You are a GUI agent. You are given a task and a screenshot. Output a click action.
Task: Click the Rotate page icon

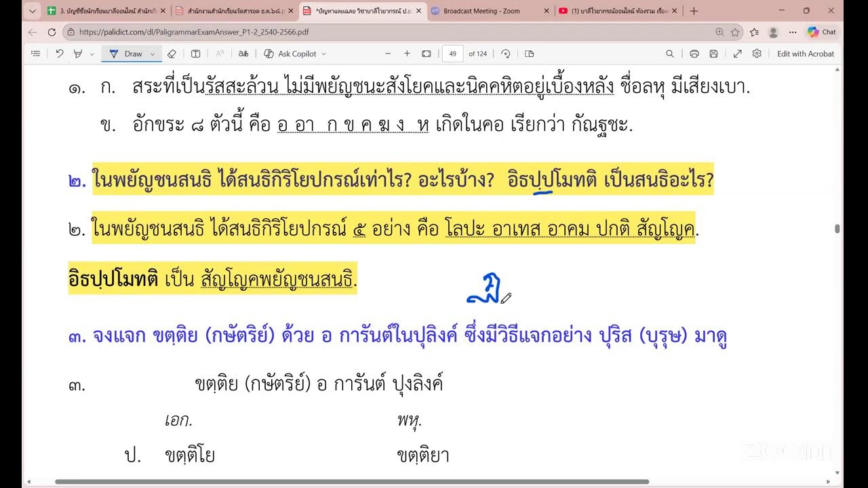click(x=505, y=54)
